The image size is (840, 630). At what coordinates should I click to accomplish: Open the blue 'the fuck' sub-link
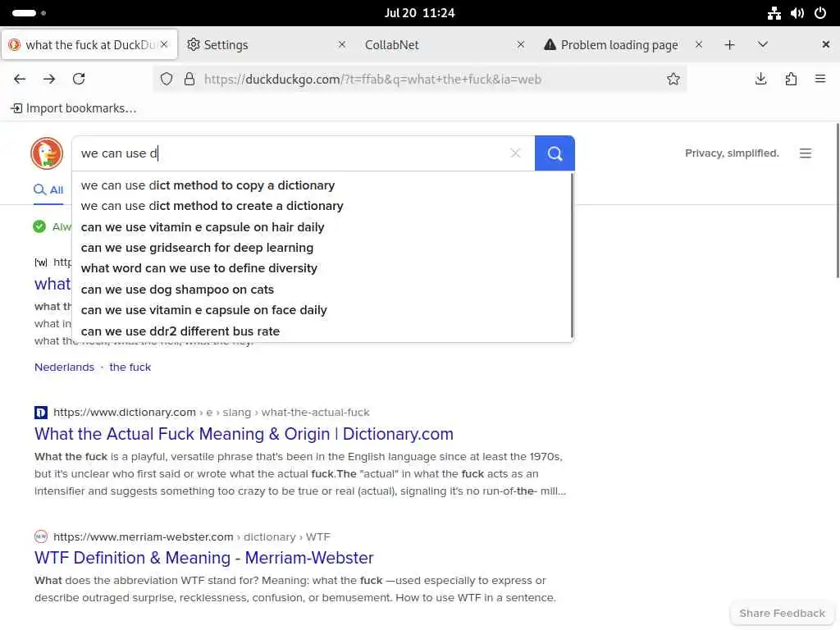130,367
